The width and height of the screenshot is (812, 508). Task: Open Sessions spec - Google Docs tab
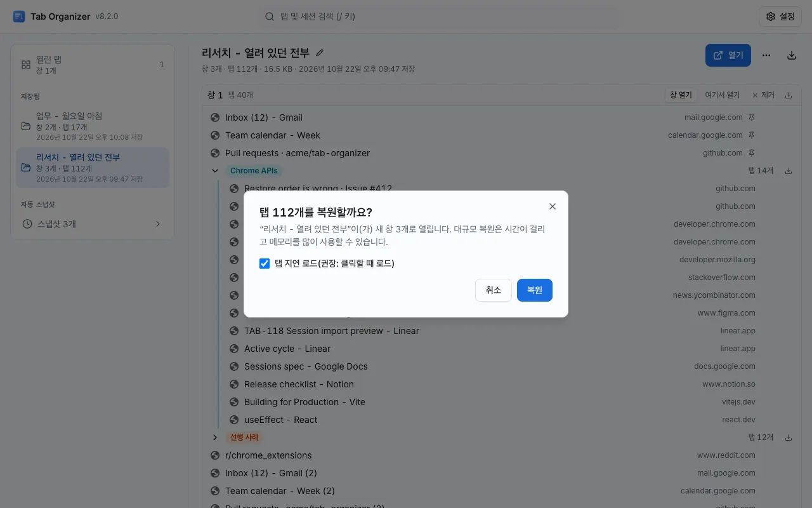(511, 366)
